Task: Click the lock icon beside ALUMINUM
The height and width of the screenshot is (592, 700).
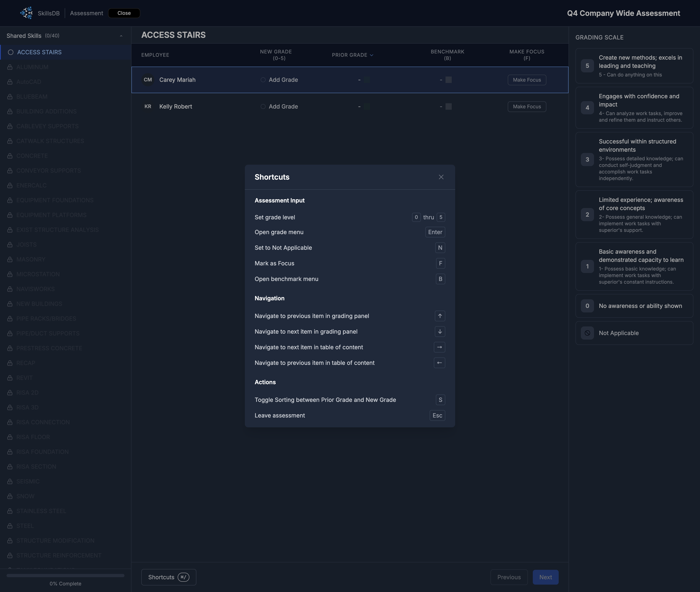Action: pyautogui.click(x=10, y=67)
